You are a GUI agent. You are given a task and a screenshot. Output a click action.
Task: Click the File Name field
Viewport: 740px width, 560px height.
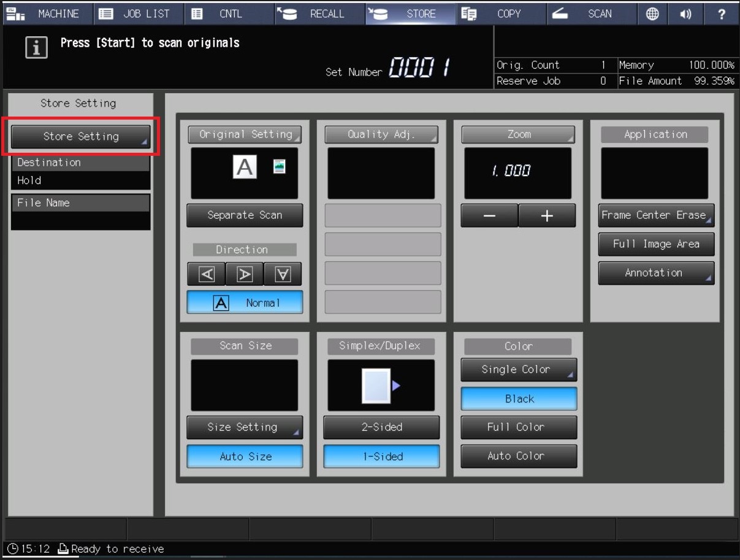coord(80,212)
